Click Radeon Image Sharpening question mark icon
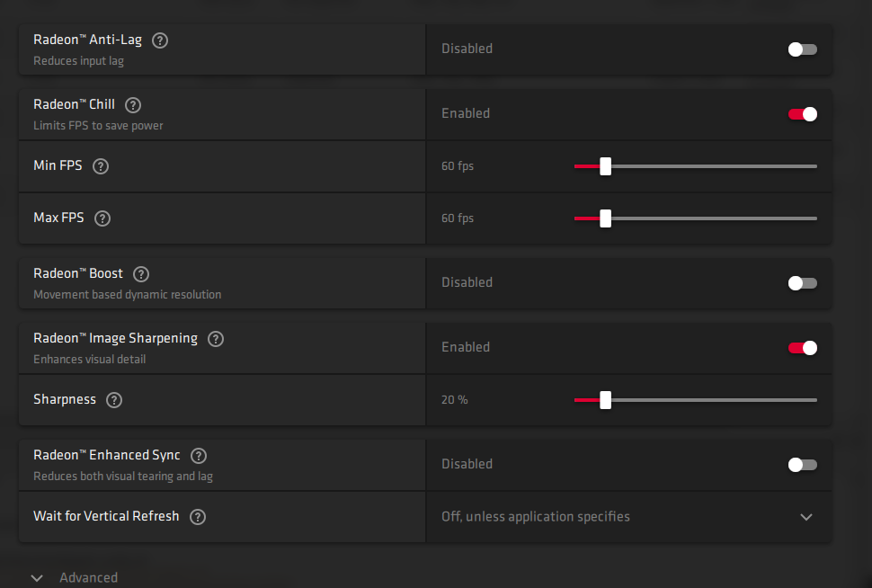The width and height of the screenshot is (872, 588). (216, 339)
